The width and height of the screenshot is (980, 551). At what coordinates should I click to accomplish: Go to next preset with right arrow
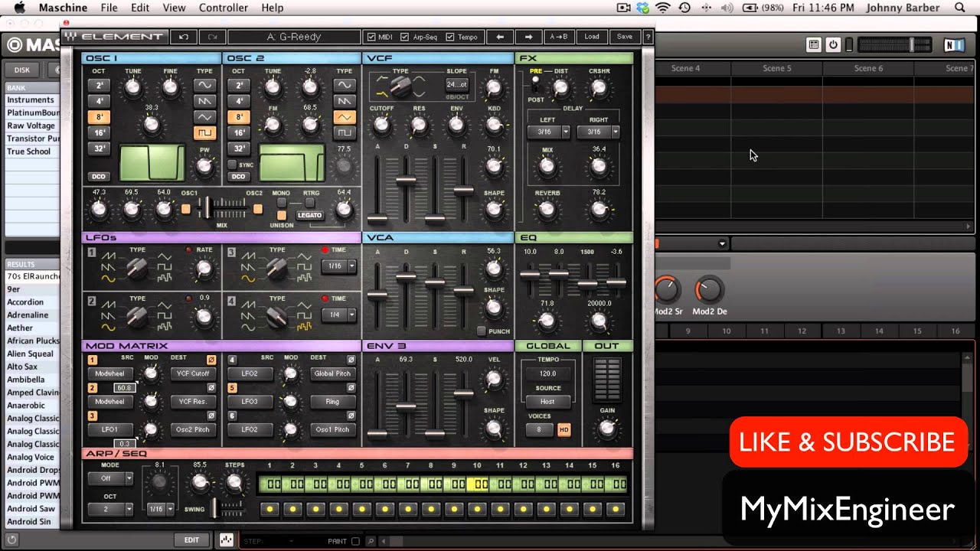(528, 37)
